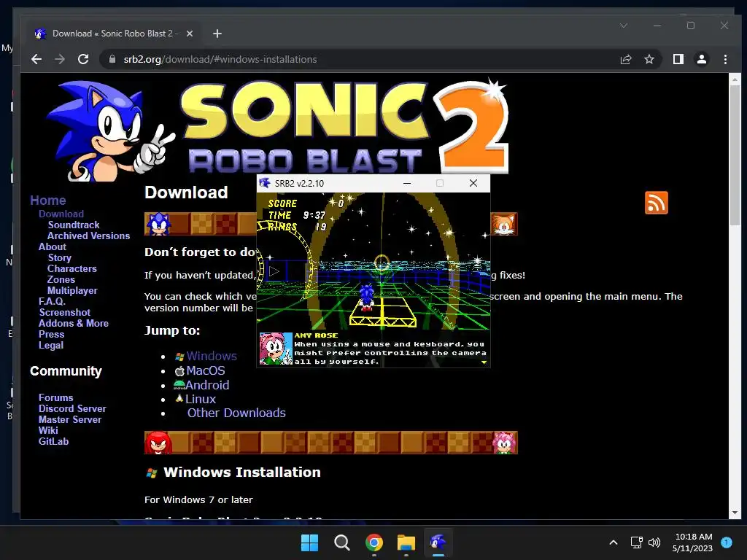Click the Sonic Robo Blast 2 logo banner
The height and width of the screenshot is (560, 747).
coord(278,130)
